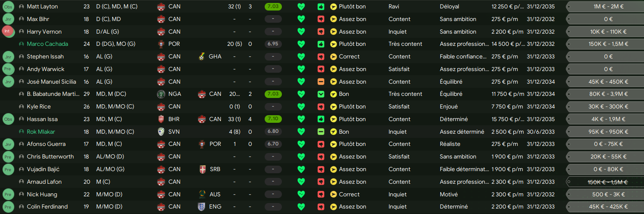This screenshot has height=214, width=644.
Task: Click the 6.80 rating badge for Rok Mlakar
Action: [273, 132]
